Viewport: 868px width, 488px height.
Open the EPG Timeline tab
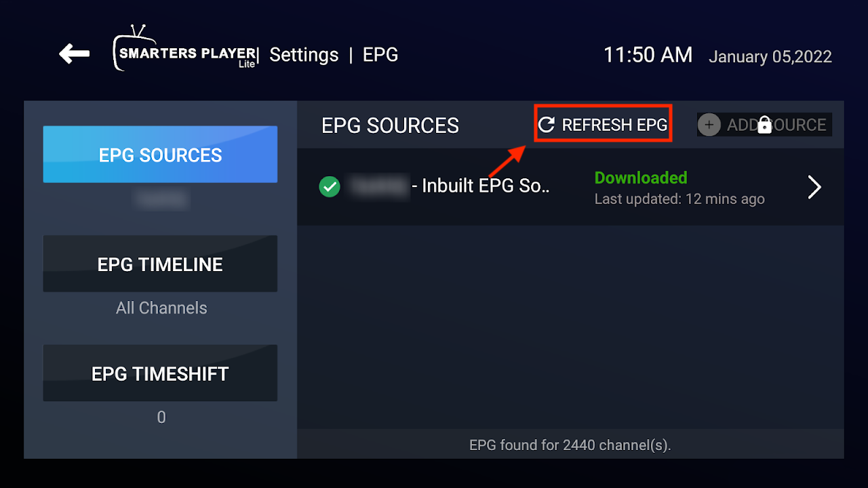(x=160, y=264)
